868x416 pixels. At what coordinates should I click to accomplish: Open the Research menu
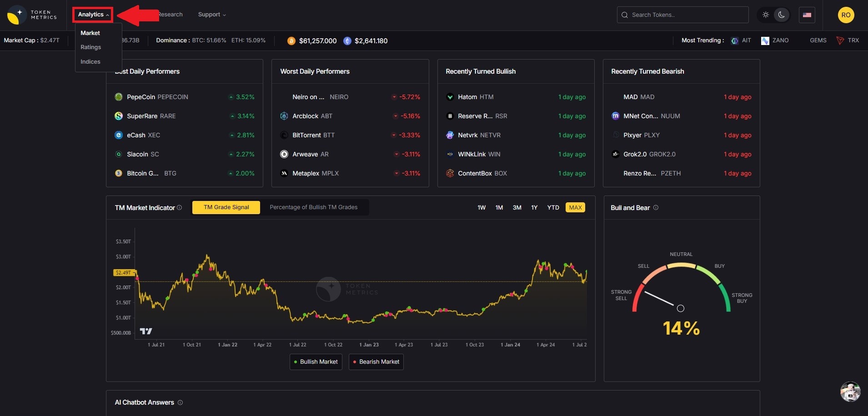click(x=170, y=15)
